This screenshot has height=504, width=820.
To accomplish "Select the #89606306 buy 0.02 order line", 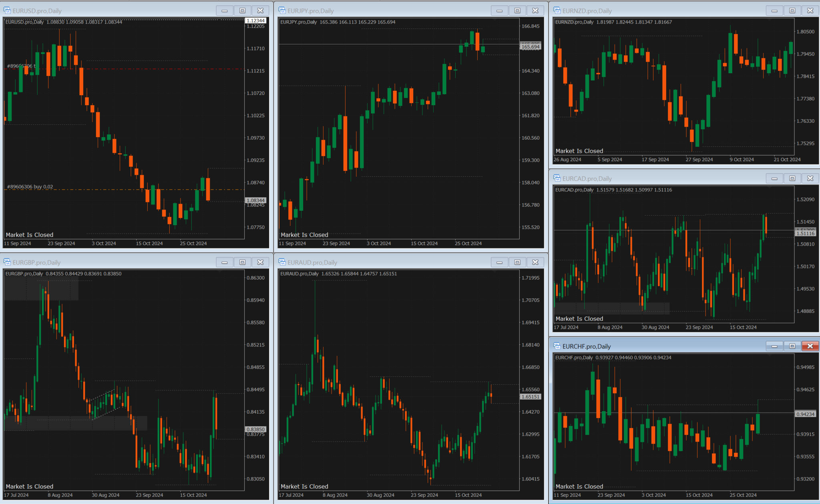I will (30, 187).
